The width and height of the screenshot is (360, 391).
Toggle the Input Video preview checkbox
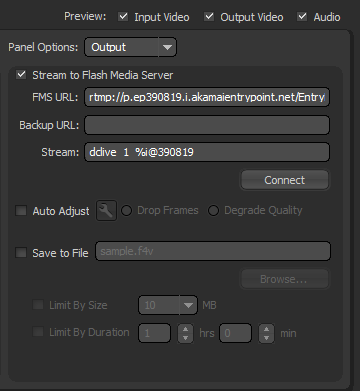click(x=123, y=17)
